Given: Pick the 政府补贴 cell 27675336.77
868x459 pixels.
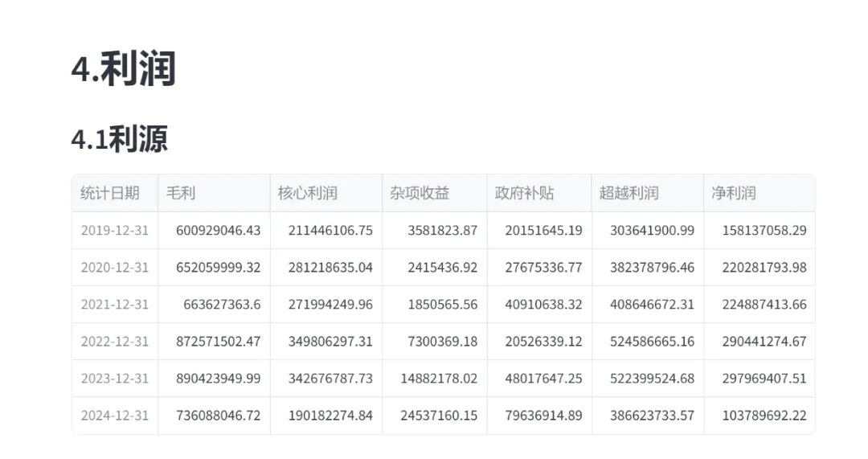Looking at the screenshot, I should pyautogui.click(x=538, y=268).
